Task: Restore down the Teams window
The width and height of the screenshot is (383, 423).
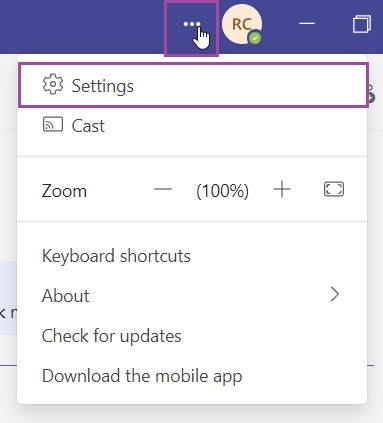Action: tap(362, 24)
